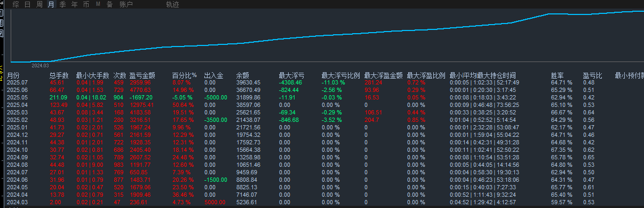Open the M tab

pos(98,4)
